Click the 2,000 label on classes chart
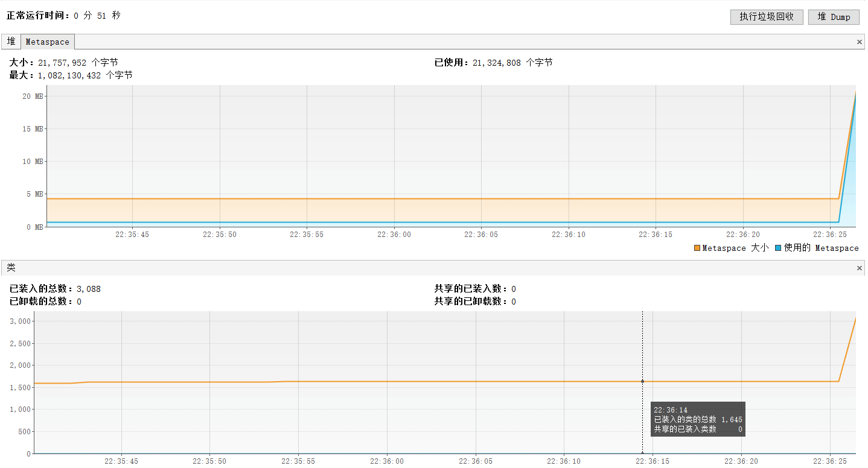Screen dimensions: 868x468 pos(20,365)
